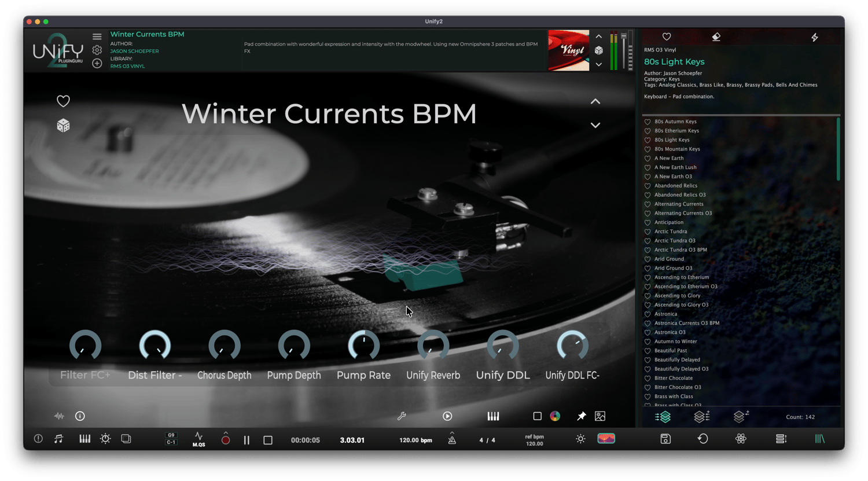Click the lightning bolt icon in the browser
868x481 pixels.
pos(815,37)
